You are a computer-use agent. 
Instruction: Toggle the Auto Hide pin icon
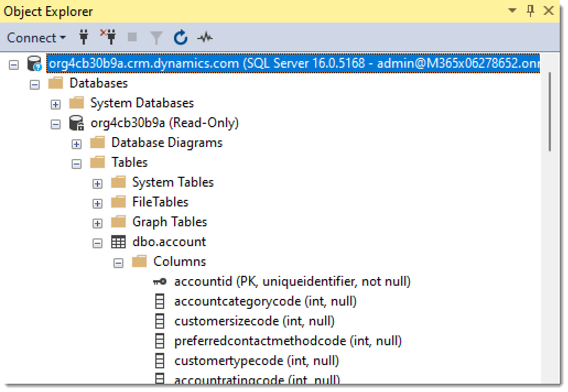click(x=531, y=11)
